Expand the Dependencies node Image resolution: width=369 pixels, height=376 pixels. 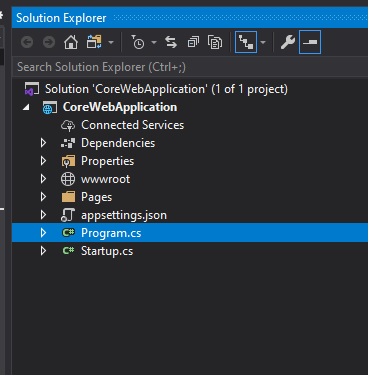click(x=43, y=143)
